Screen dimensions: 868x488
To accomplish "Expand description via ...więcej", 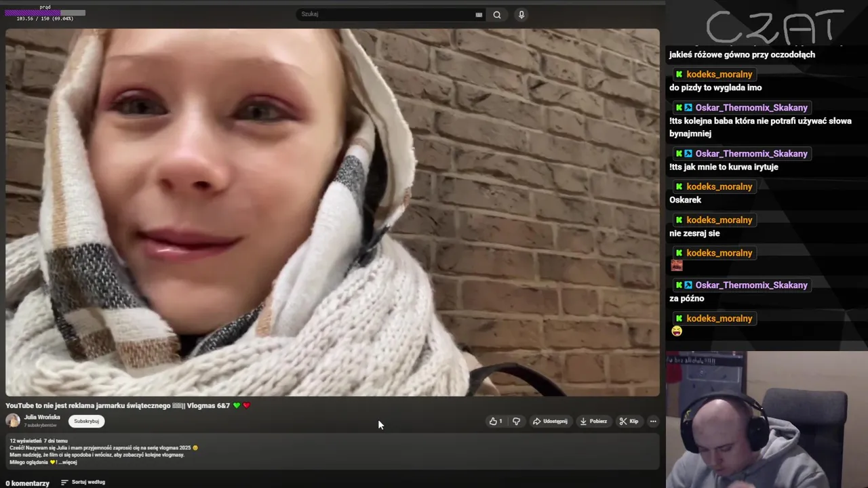I will [68, 462].
